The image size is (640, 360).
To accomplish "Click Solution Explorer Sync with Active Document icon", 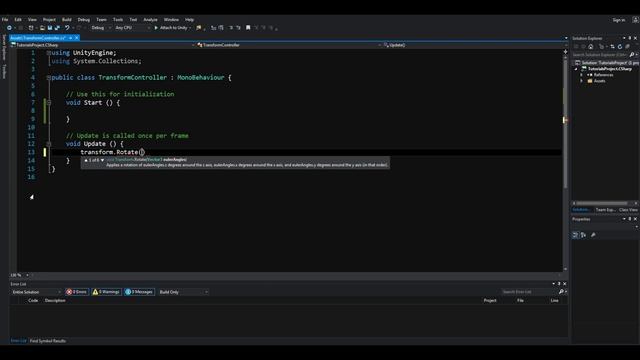I will click(x=612, y=47).
